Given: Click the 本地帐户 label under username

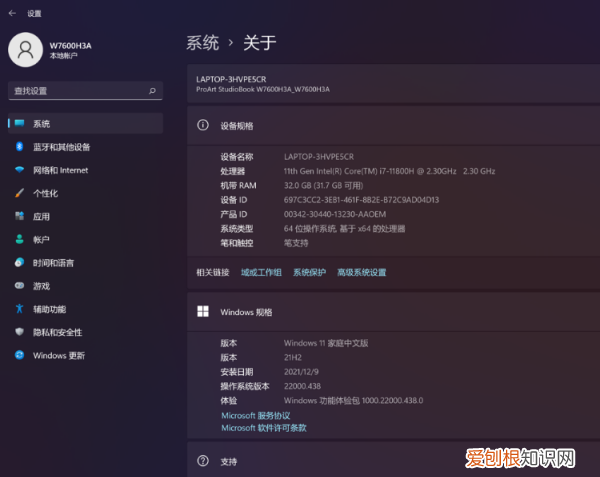Looking at the screenshot, I should pyautogui.click(x=64, y=56).
